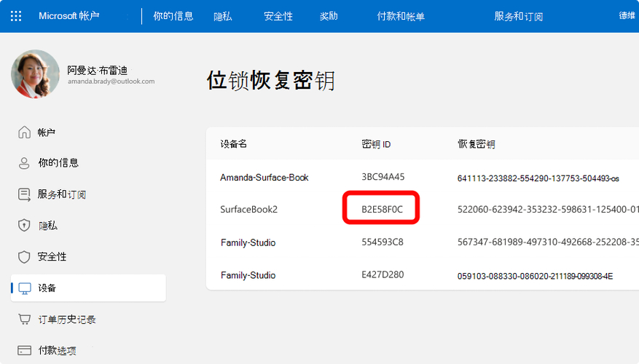This screenshot has height=364, width=639.
Task: Click the 付款选项 card icon in sidebar
Action: tap(24, 350)
